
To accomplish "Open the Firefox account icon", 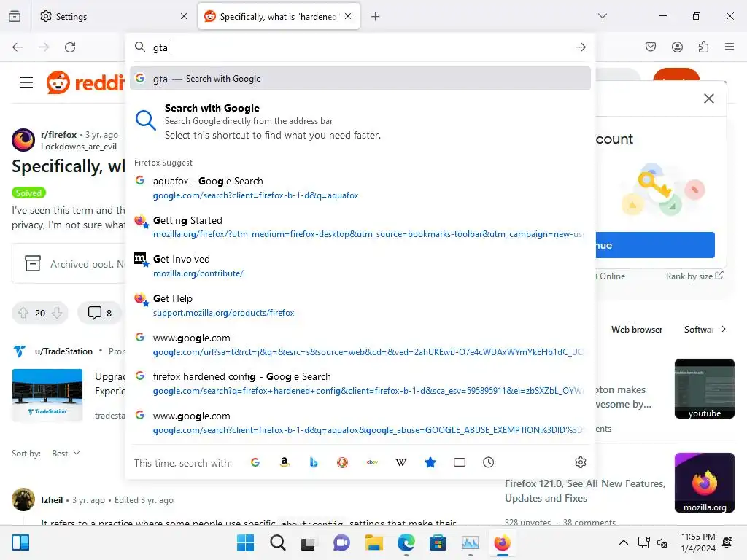I will (x=677, y=47).
